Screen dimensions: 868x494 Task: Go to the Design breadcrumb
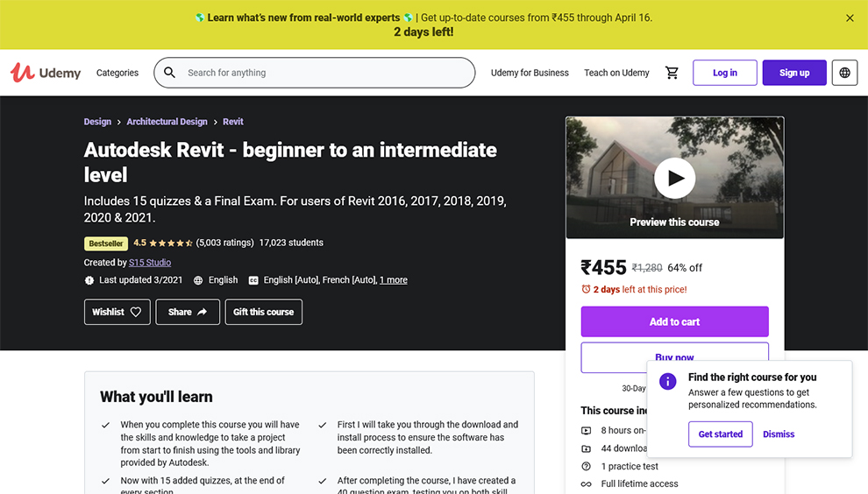(x=97, y=122)
